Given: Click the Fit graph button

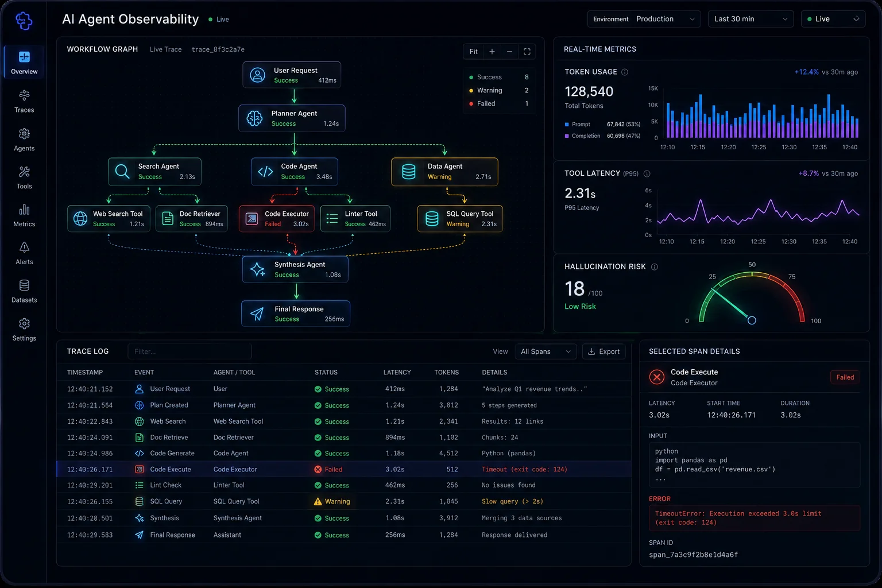Looking at the screenshot, I should pos(474,52).
